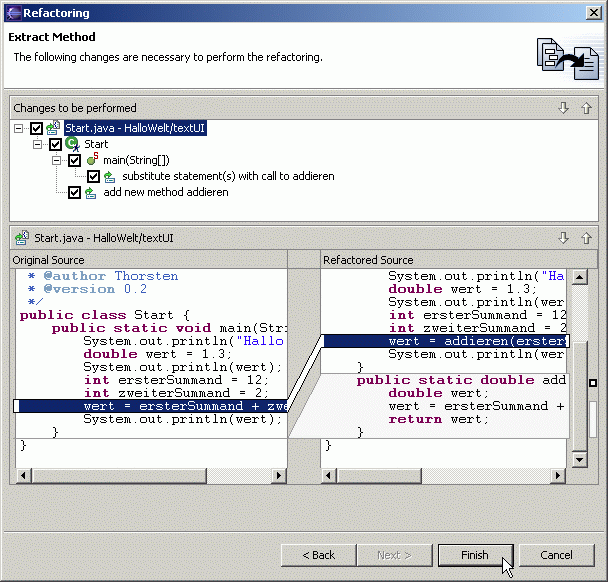
Task: Collapse the main(String[]) node
Action: click(57, 160)
